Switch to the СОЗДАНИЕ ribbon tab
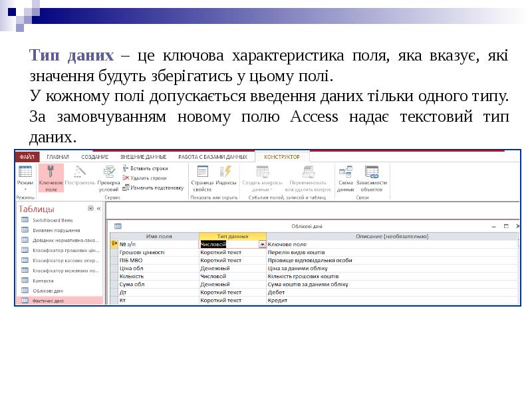 click(x=95, y=157)
